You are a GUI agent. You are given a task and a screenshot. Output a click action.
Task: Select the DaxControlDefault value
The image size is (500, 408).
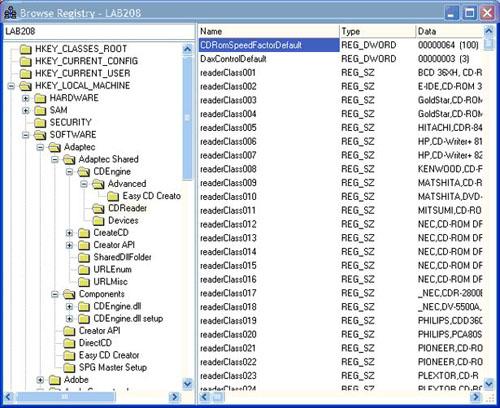click(233, 59)
